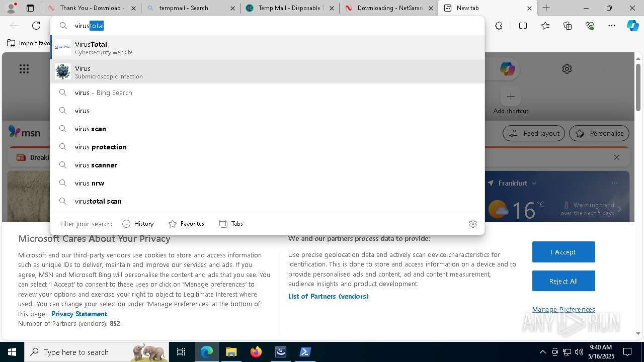
Task: Open Task View on taskbar
Action: coord(181,352)
